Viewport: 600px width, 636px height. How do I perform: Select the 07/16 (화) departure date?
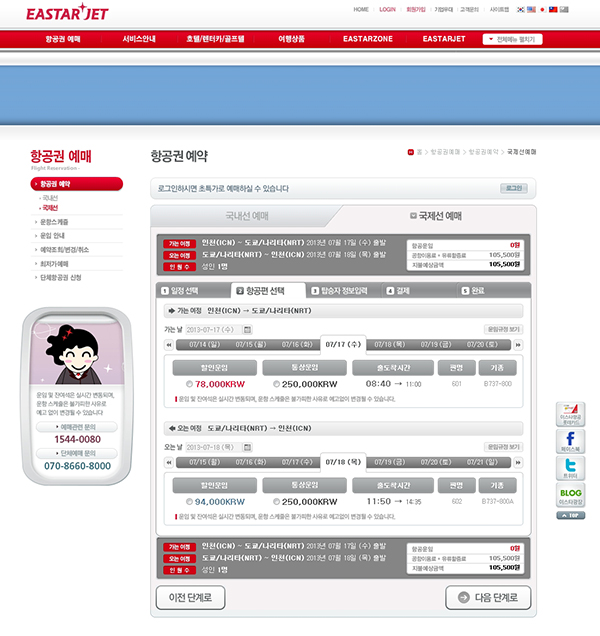[297, 345]
